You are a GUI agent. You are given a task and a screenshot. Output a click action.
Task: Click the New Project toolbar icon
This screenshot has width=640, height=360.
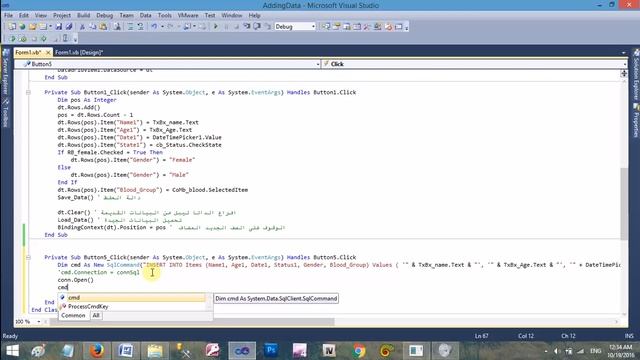tap(12, 27)
